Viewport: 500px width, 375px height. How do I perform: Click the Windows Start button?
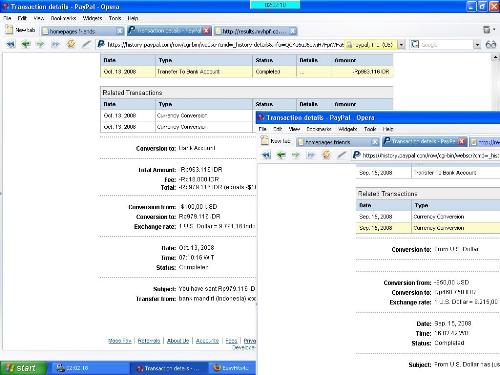tap(23, 368)
